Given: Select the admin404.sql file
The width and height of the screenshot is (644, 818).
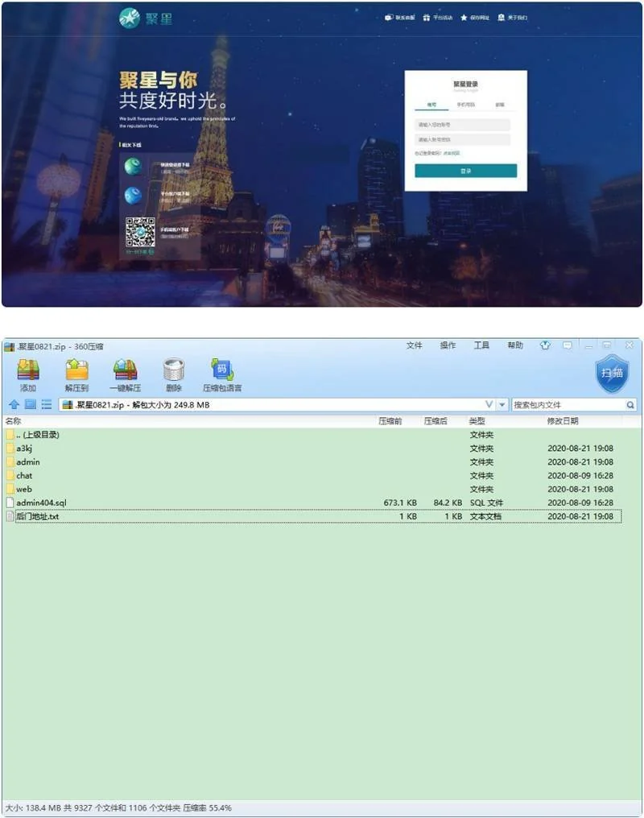Looking at the screenshot, I should (x=40, y=503).
